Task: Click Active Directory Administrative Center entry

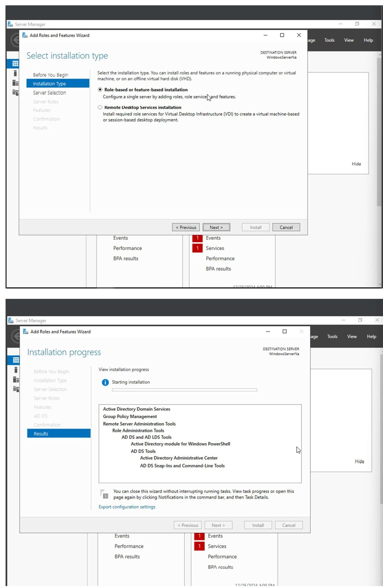Action: coord(179,458)
